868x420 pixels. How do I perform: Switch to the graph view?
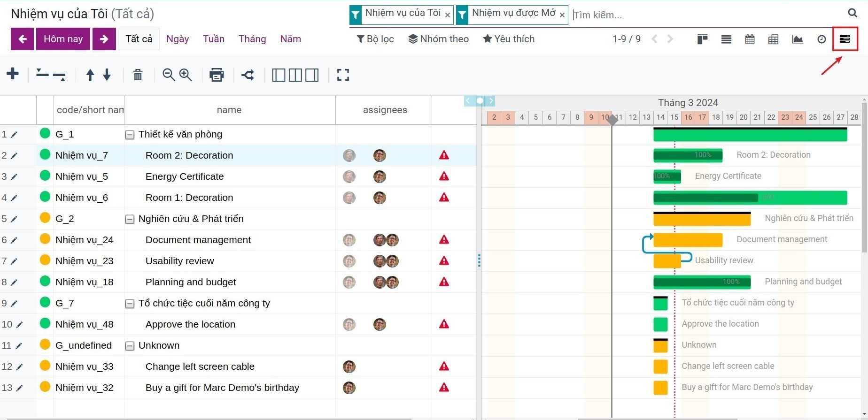(x=798, y=39)
